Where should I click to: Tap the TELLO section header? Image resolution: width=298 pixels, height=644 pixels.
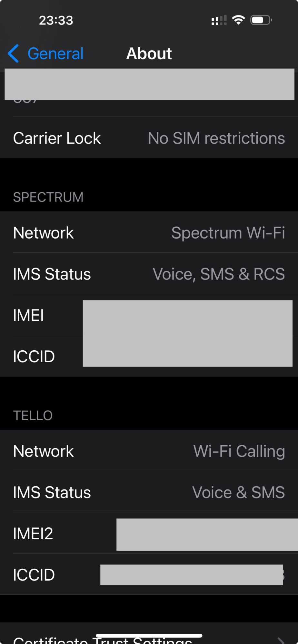click(33, 415)
